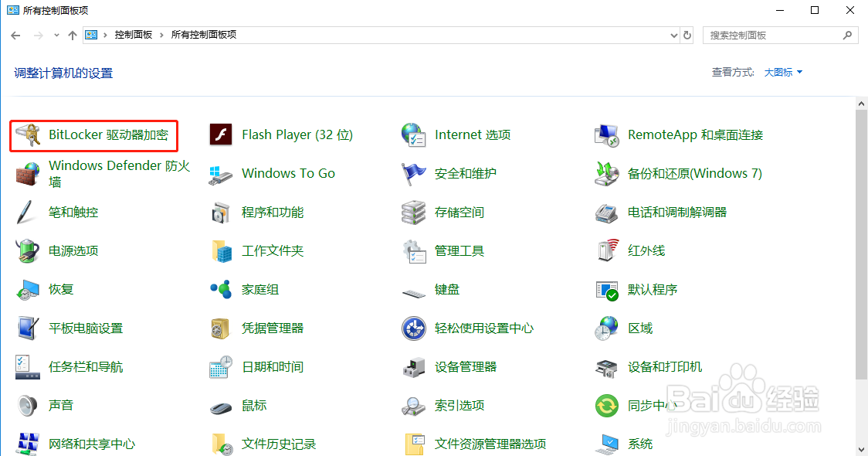Image resolution: width=868 pixels, height=456 pixels.
Task: Open the 管理工具 gear icon
Action: coord(413,251)
